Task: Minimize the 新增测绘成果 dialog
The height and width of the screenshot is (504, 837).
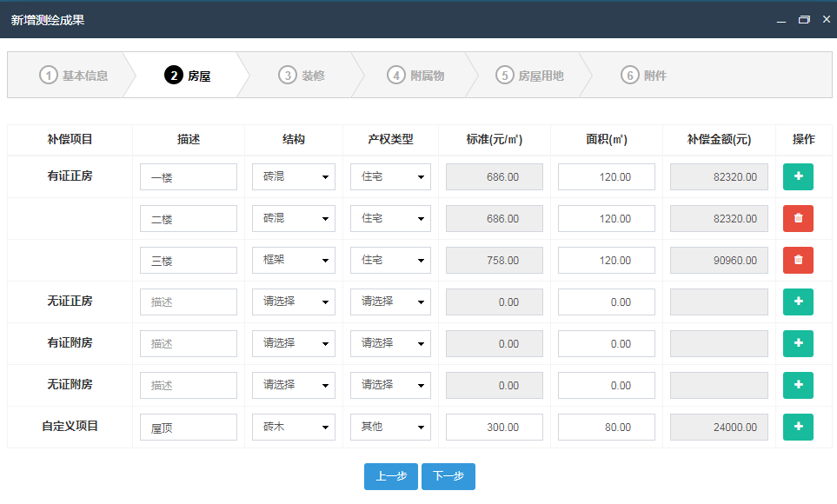Action: 781,20
